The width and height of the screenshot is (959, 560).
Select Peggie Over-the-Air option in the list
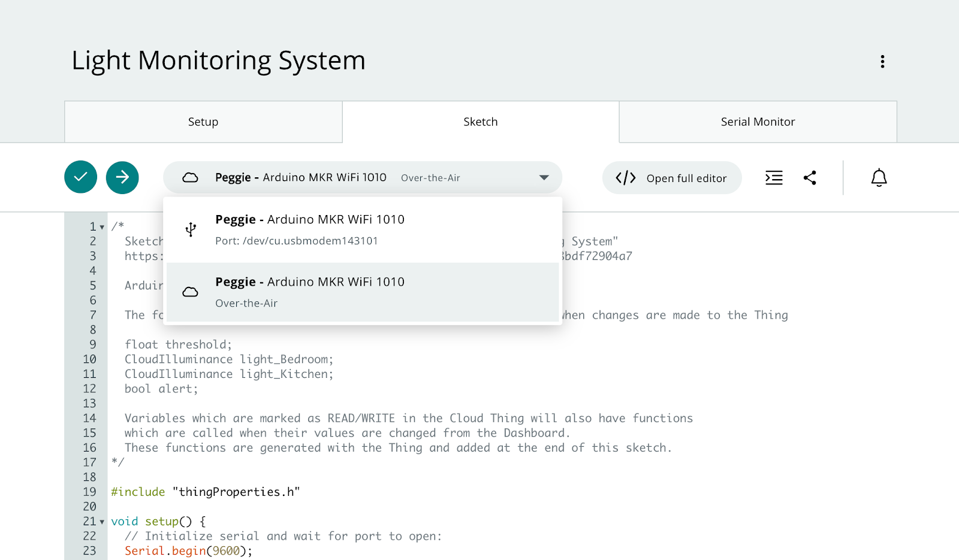coord(363,292)
